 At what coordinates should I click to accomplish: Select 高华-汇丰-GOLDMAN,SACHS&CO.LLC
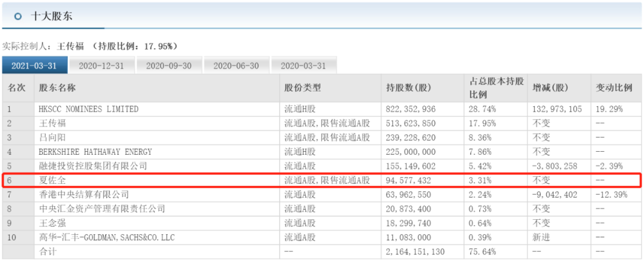[108, 238]
